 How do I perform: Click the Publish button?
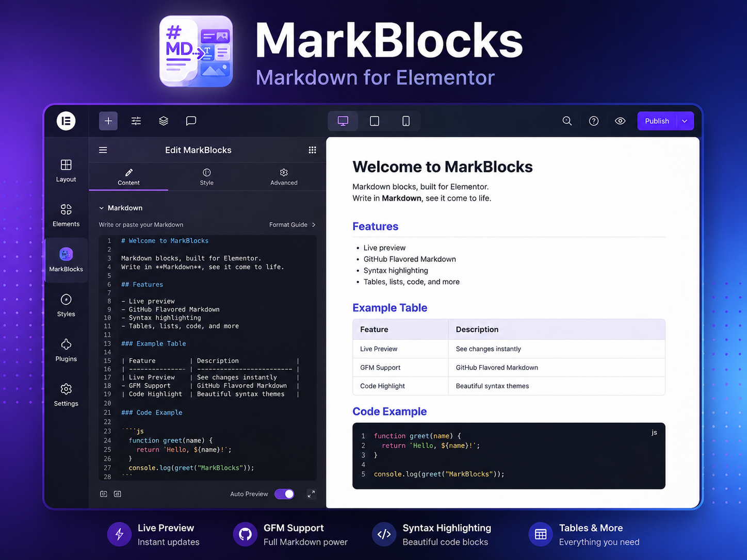coord(657,121)
